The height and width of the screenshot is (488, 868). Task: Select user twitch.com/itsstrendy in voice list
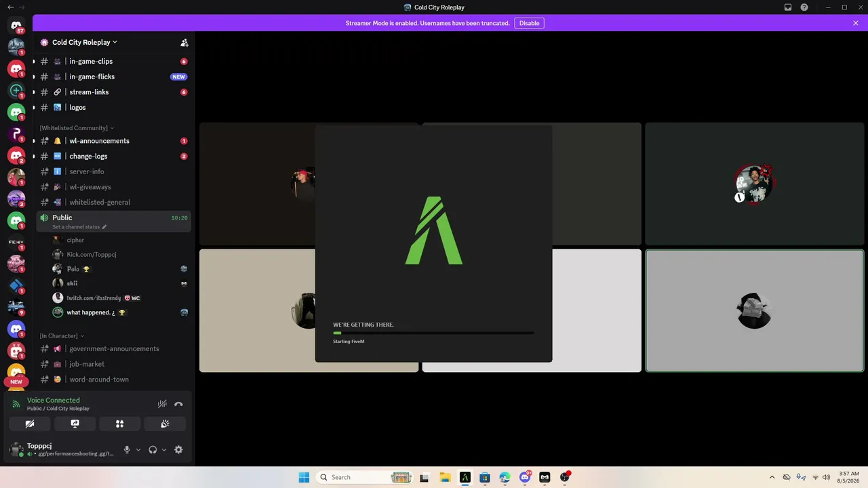tap(121, 298)
